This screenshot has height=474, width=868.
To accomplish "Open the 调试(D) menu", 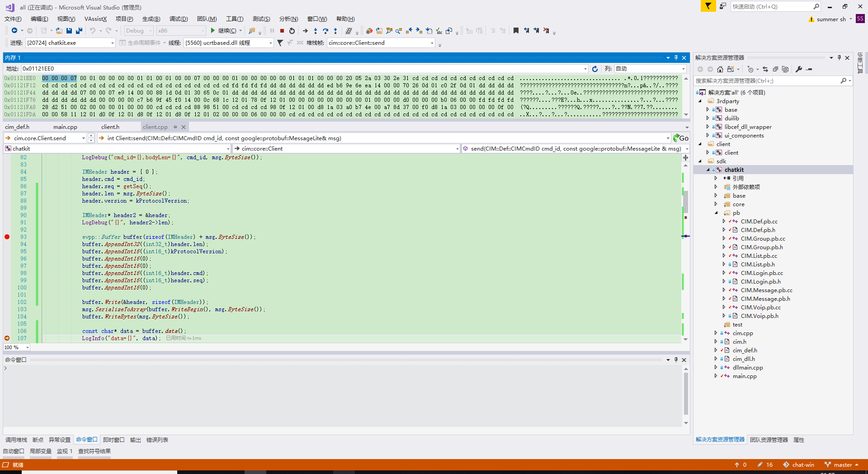I will pos(179,19).
